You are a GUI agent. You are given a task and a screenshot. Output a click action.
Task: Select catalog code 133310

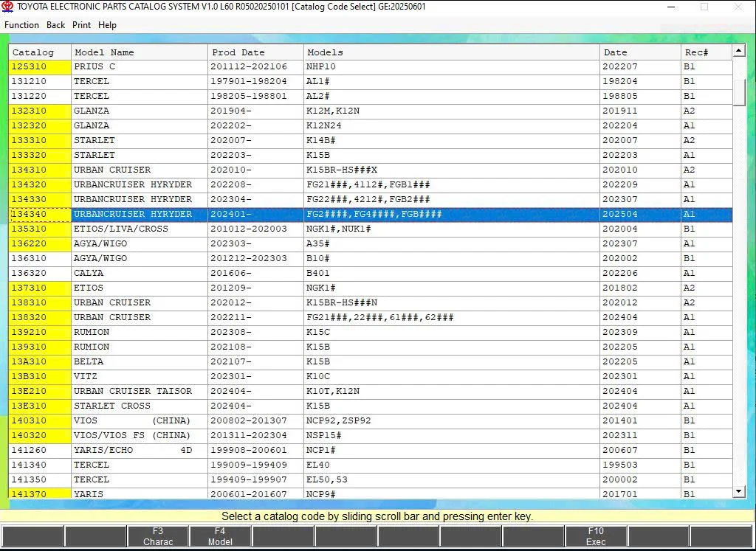pos(40,141)
